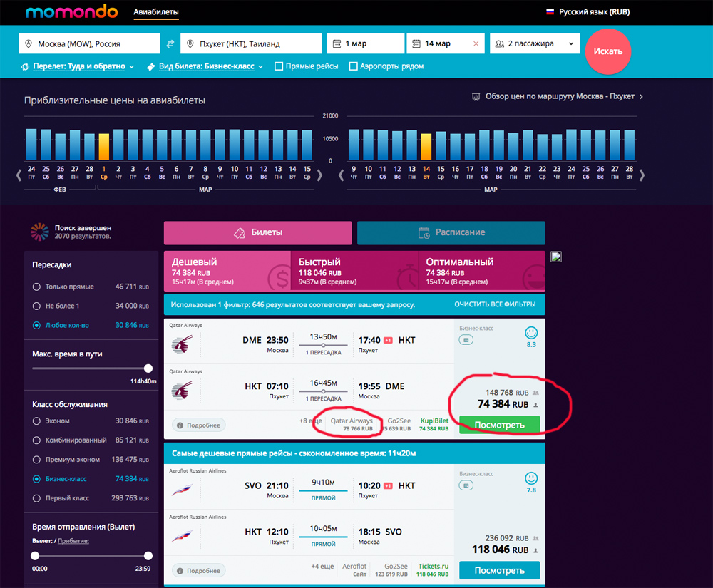Select Первый класс service class
Image resolution: width=713 pixels, height=588 pixels.
click(x=36, y=498)
